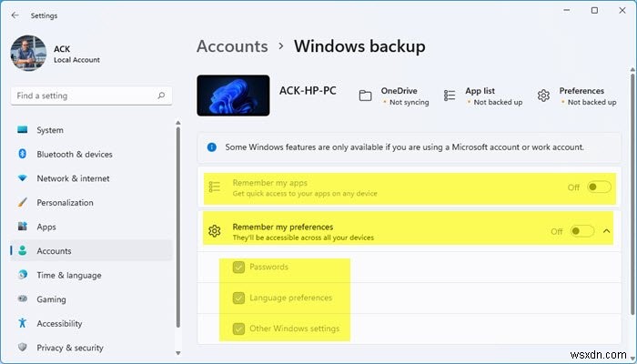This screenshot has height=364, width=637.
Task: Select the Network & internet wifi icon
Action: click(23, 178)
